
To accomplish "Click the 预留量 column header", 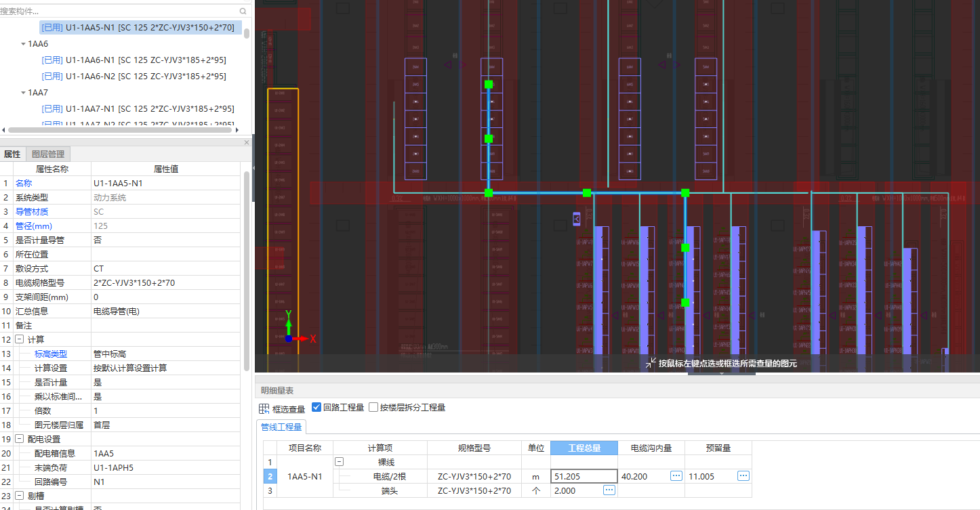I will (x=718, y=448).
